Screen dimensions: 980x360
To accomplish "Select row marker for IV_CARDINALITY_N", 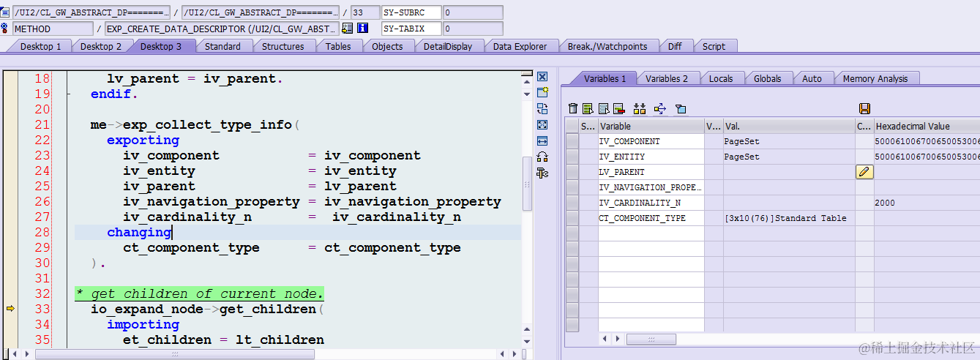I will (x=572, y=203).
